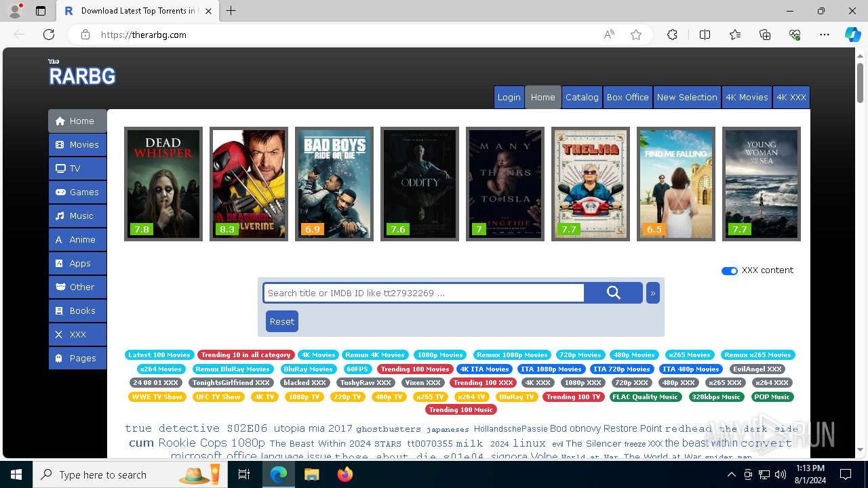Image resolution: width=868 pixels, height=488 pixels.
Task: Open the Box Office tab
Action: tap(627, 97)
